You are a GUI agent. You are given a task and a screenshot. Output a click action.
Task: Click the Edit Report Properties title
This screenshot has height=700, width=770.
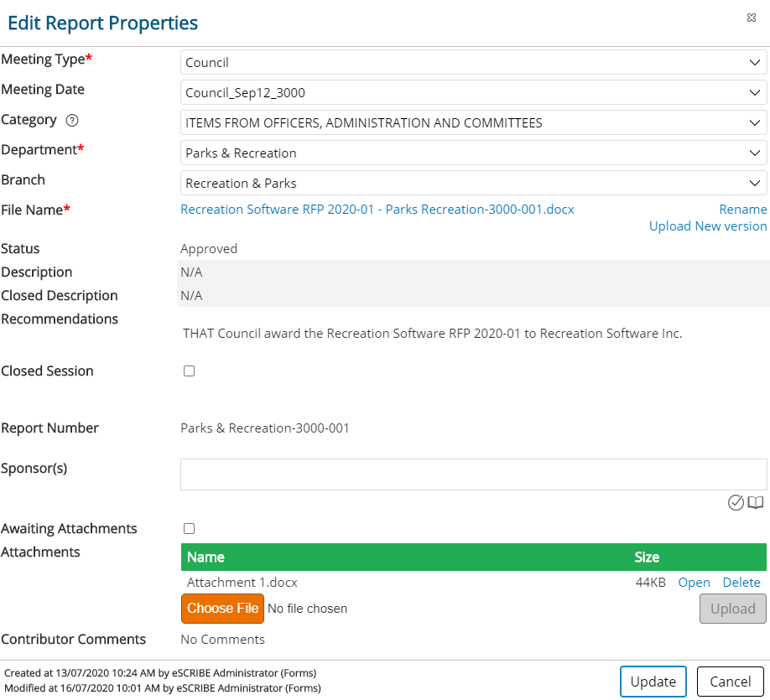(x=102, y=23)
